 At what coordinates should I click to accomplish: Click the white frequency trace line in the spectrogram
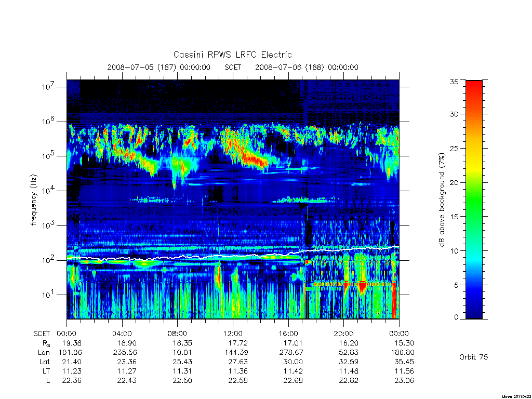tap(233, 256)
